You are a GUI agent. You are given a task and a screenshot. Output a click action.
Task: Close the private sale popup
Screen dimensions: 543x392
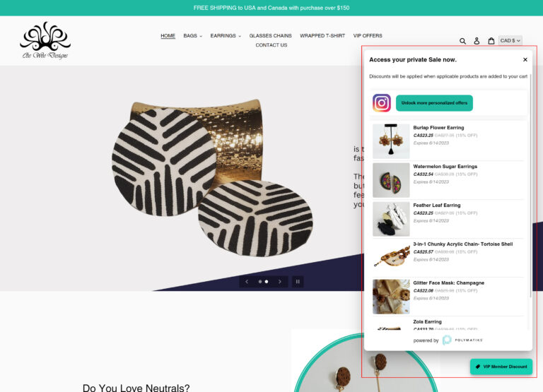tap(525, 59)
